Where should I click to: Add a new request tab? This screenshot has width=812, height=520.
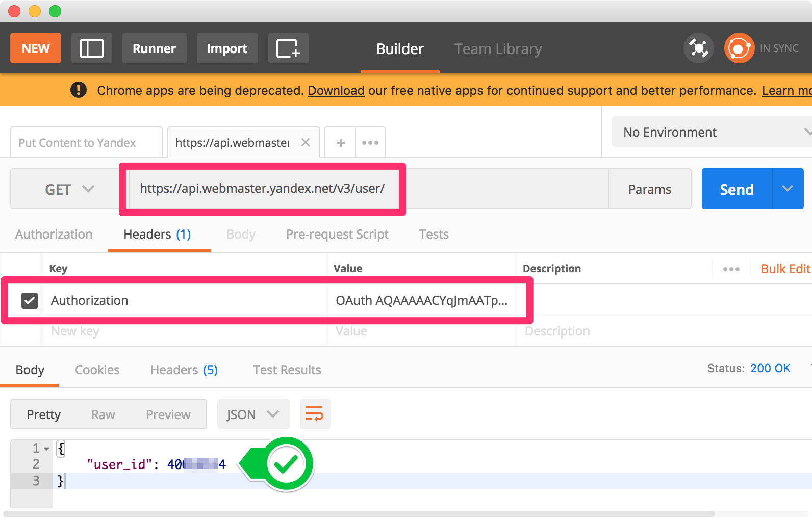coord(341,143)
